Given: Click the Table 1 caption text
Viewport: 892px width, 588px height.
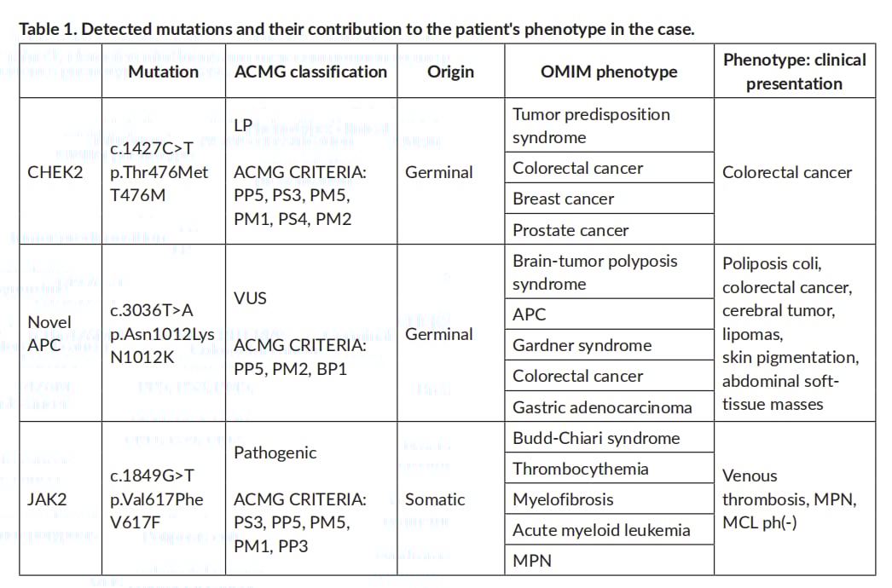Looking at the screenshot, I should pyautogui.click(x=356, y=29).
